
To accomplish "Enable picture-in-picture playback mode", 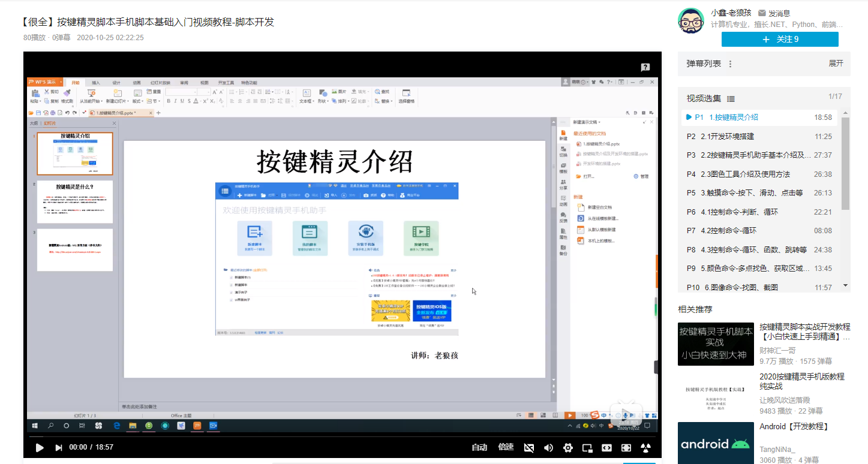I will click(588, 448).
